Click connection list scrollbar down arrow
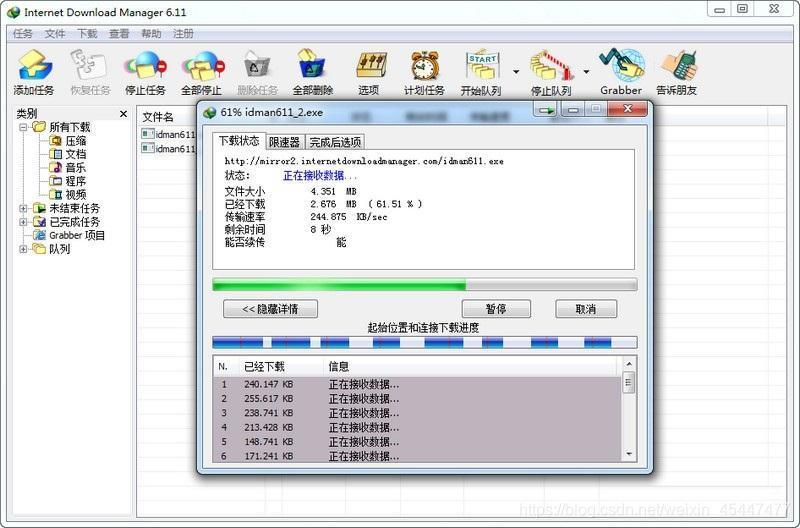 click(629, 454)
